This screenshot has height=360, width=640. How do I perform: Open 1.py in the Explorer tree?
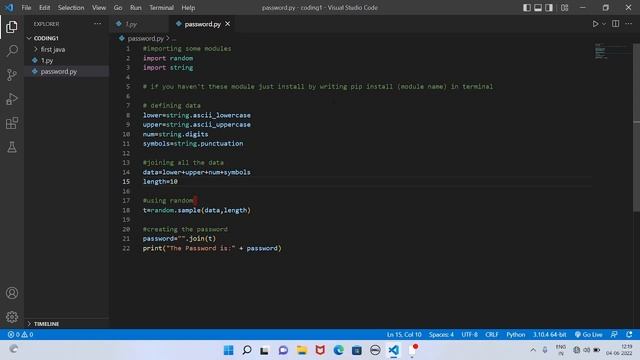[x=67, y=60]
